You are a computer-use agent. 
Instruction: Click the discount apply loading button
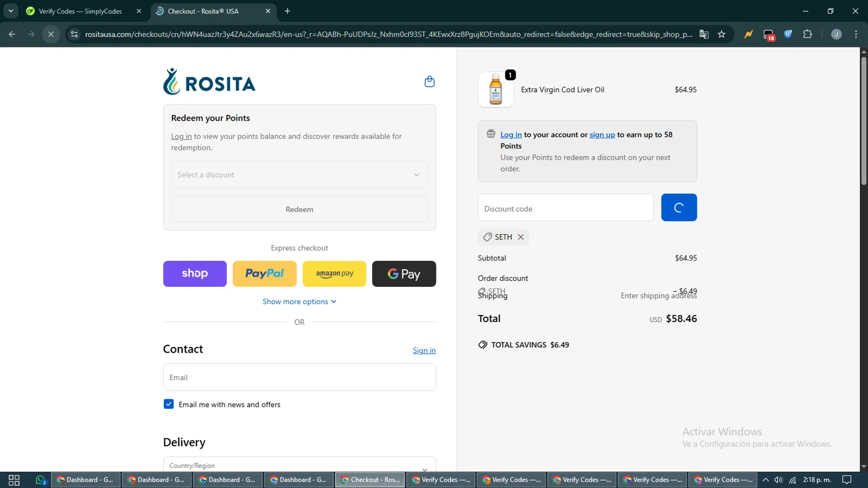[x=679, y=208]
